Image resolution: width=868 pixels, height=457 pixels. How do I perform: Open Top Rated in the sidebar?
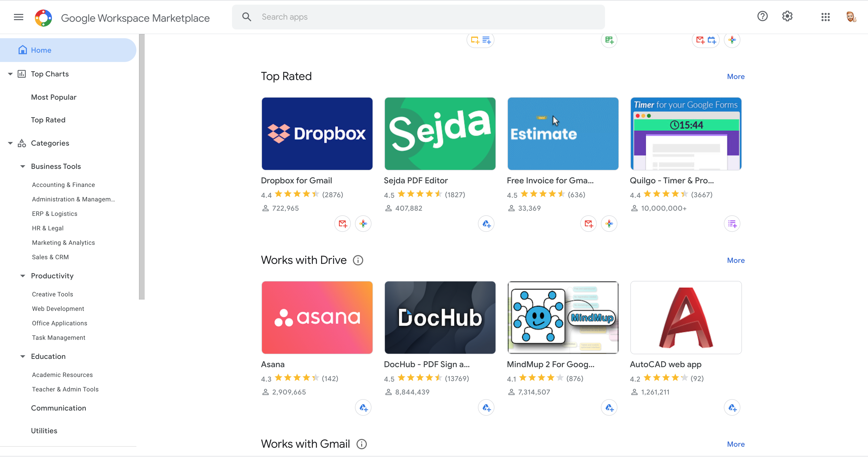tap(48, 120)
